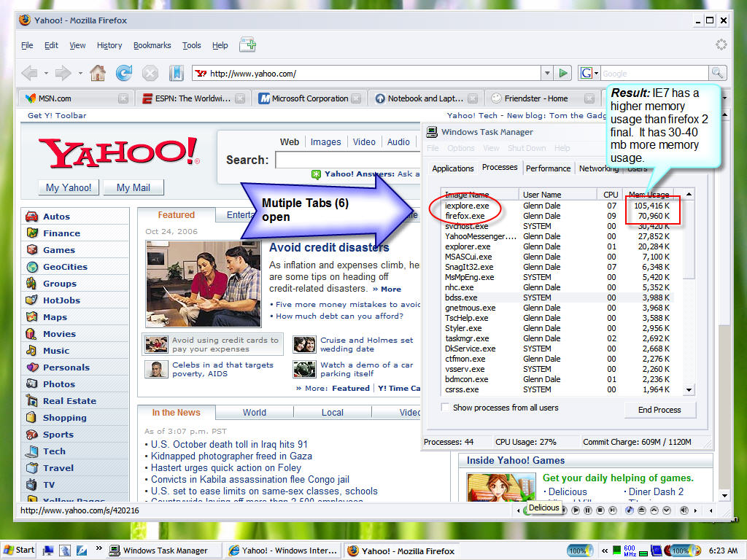Open the Travel icon in sidebar
The height and width of the screenshot is (560, 747).
coord(32,467)
